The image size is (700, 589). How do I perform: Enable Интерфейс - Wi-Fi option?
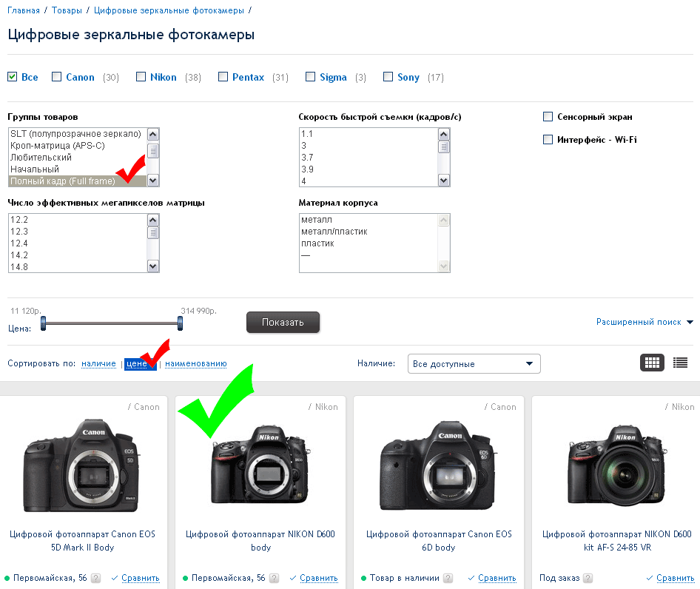point(548,139)
